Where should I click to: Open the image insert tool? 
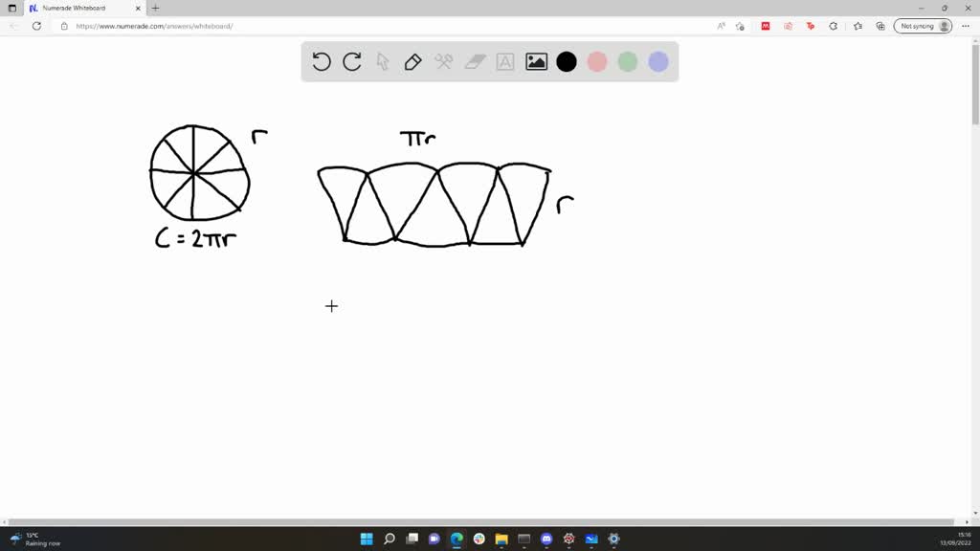coord(536,61)
